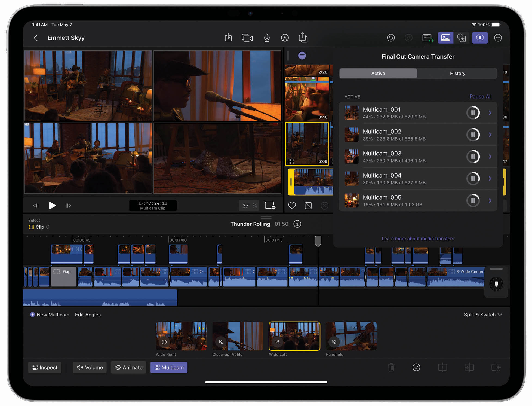
Task: Create a New Multicam clip
Action: pos(50,315)
